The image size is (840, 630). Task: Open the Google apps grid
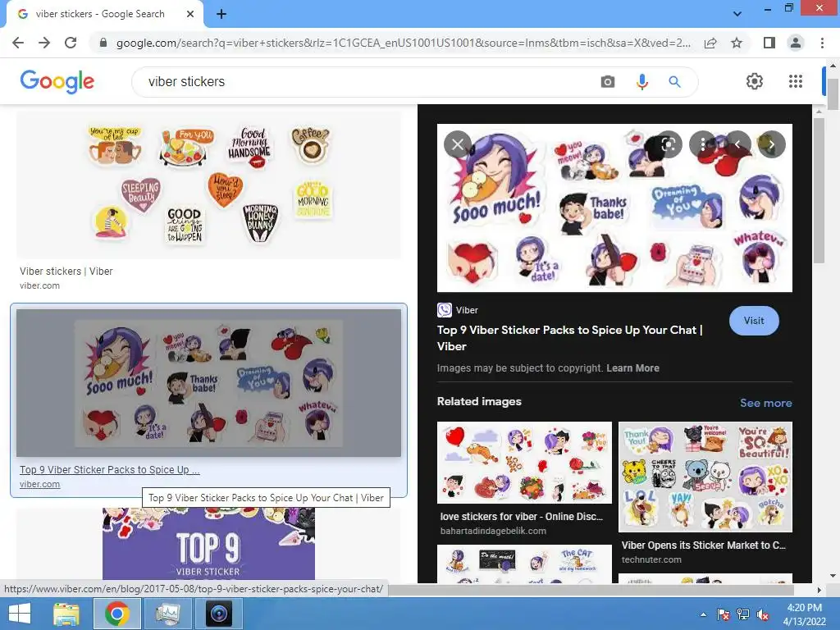pos(796,81)
